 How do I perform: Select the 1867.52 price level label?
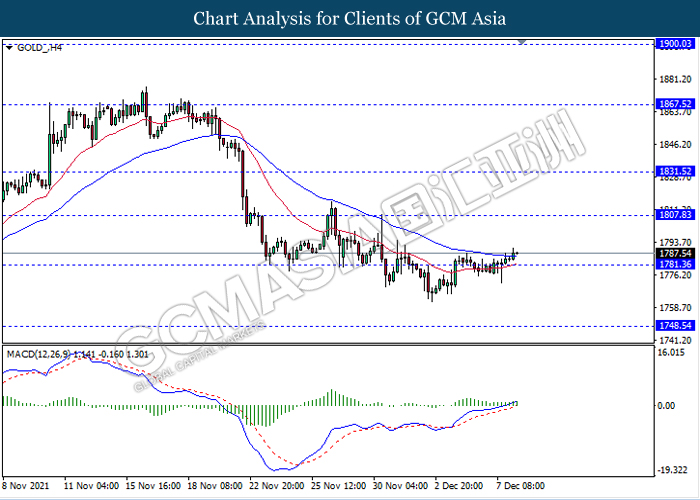click(675, 104)
